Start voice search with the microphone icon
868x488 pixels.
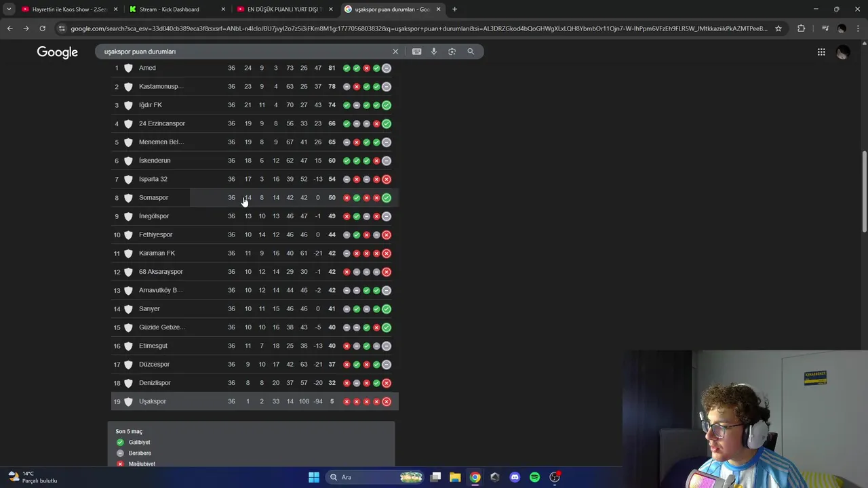coord(434,52)
